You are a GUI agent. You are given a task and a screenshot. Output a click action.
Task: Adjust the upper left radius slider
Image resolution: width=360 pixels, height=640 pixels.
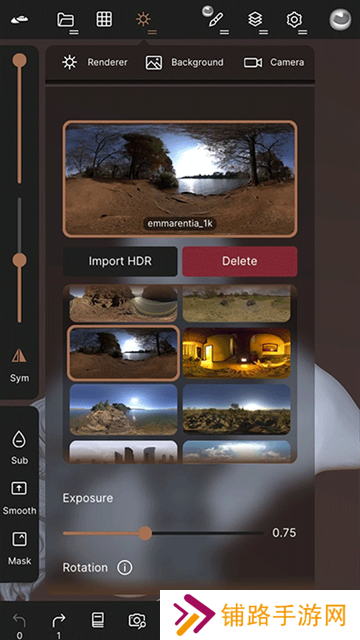19,118
